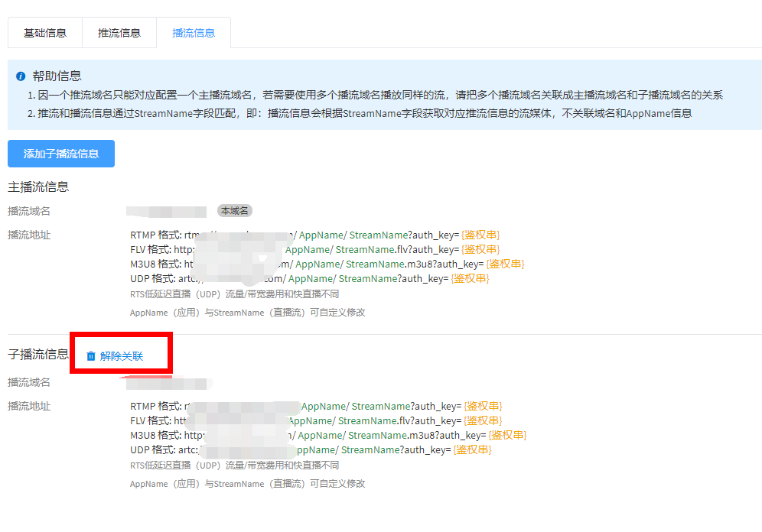Viewport: 762px width, 532px height.
Task: Open the 基础信息 tab
Action: 44,33
